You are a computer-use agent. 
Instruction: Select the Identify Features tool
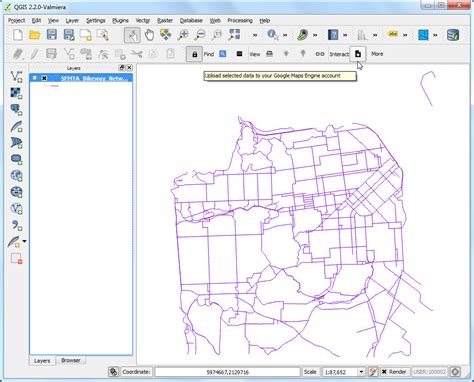(272, 35)
